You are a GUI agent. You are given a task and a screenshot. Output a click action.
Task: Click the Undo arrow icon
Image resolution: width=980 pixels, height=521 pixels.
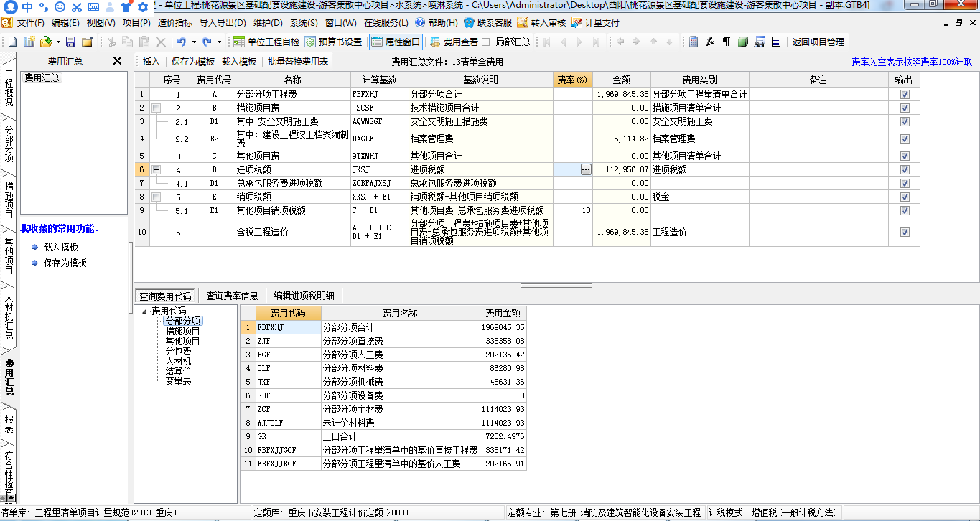(x=182, y=42)
